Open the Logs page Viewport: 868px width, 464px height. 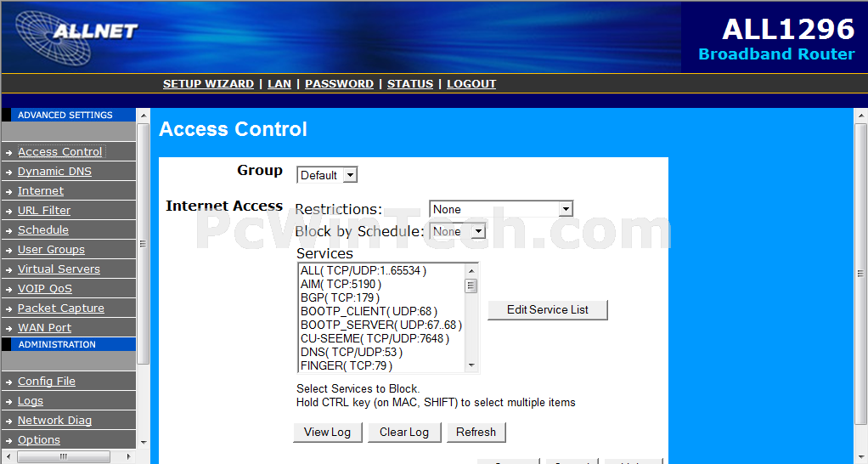pos(31,401)
